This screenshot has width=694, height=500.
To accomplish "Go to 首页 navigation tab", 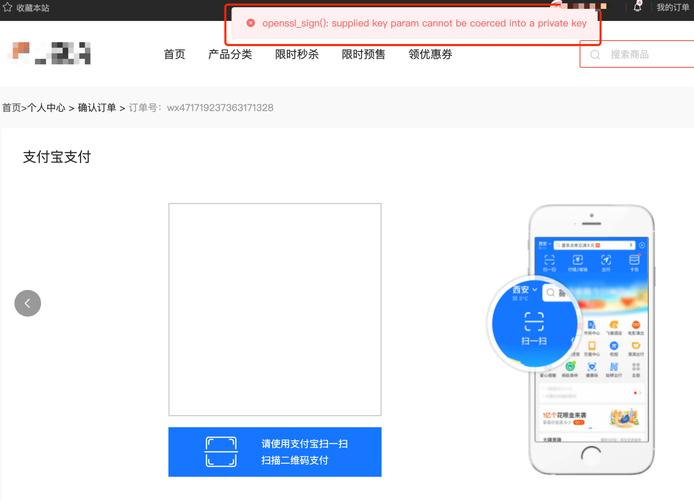I will 174,54.
